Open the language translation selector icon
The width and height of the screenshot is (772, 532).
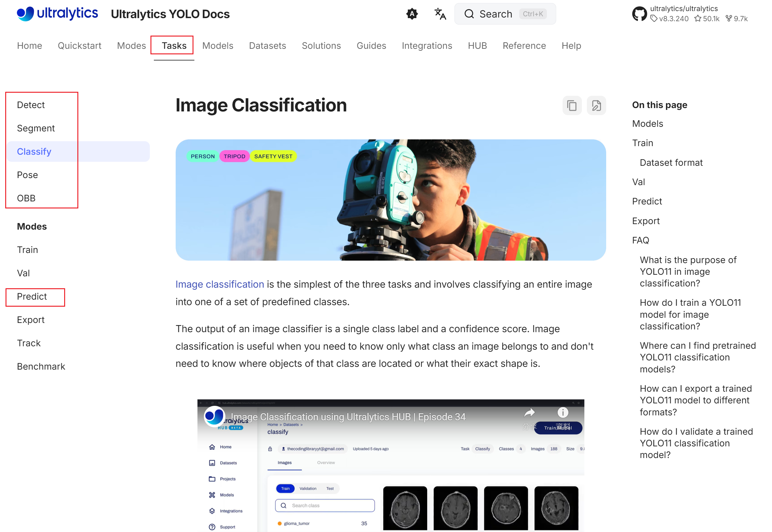(x=440, y=14)
